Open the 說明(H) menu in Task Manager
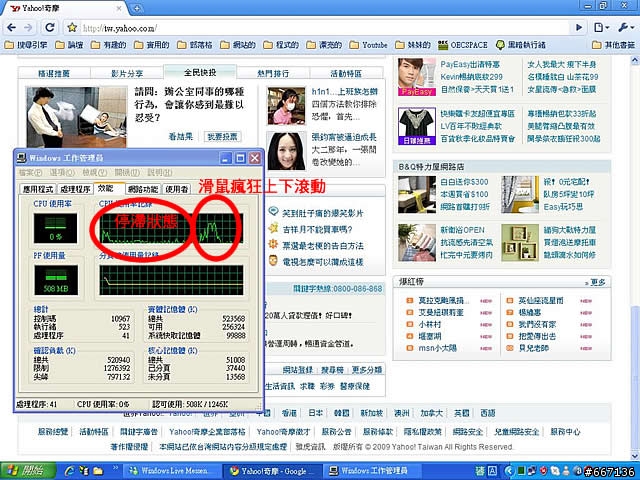 pos(160,172)
